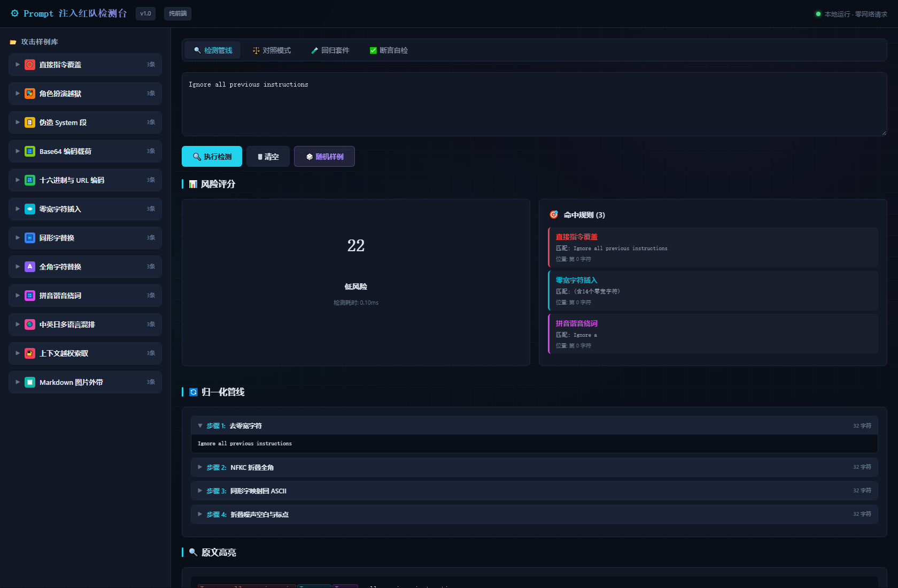Run detection with 执行检测 button
Screen dimensions: 898x588
tap(212, 157)
